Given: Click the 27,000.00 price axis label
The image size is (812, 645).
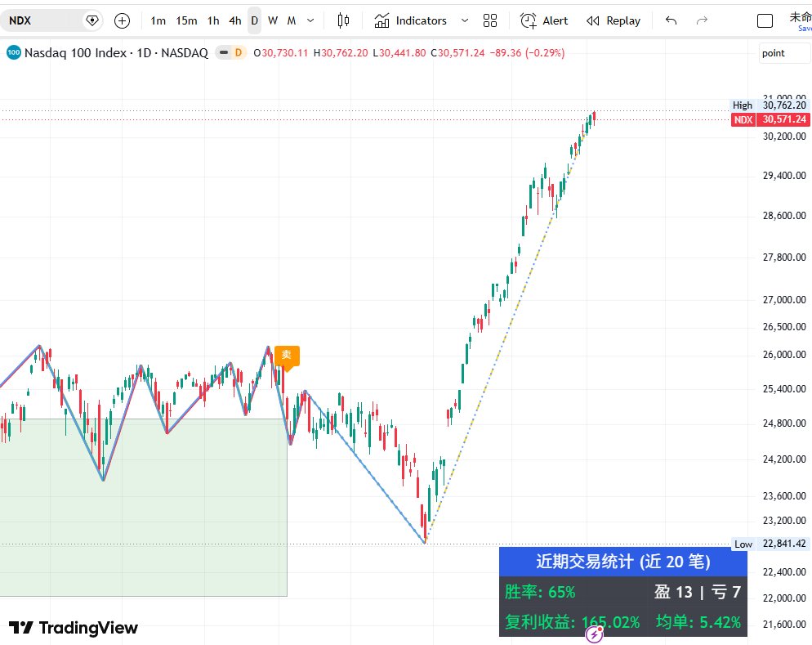Looking at the screenshot, I should click(784, 299).
